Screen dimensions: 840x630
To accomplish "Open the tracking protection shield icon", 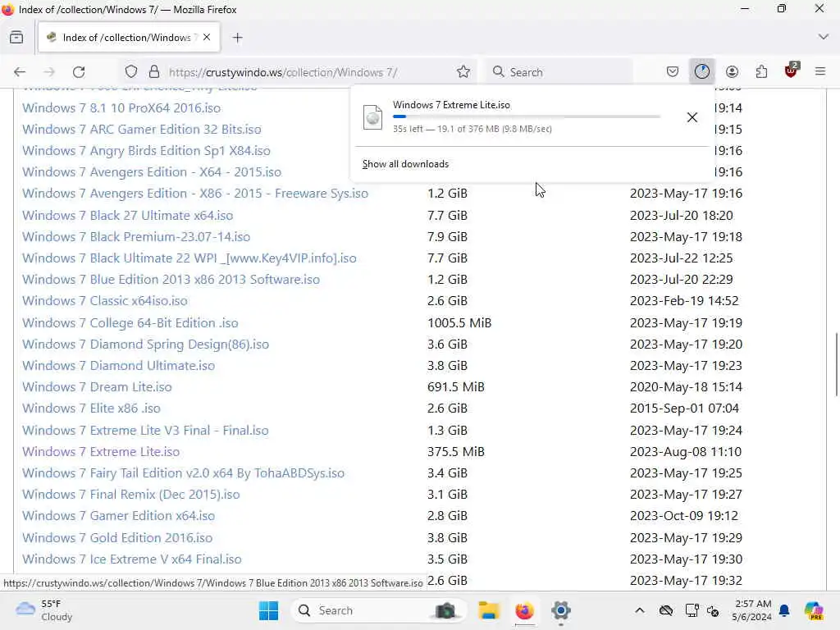I will (131, 72).
